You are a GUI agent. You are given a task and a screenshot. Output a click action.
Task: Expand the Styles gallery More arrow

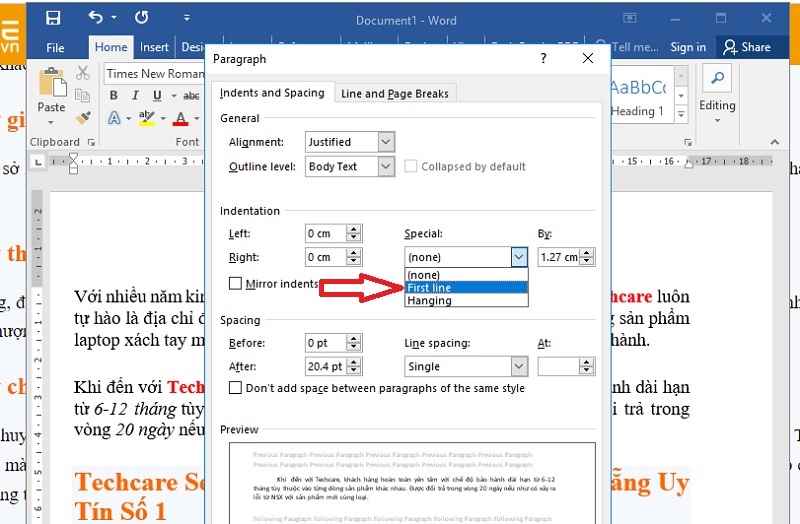(681, 114)
